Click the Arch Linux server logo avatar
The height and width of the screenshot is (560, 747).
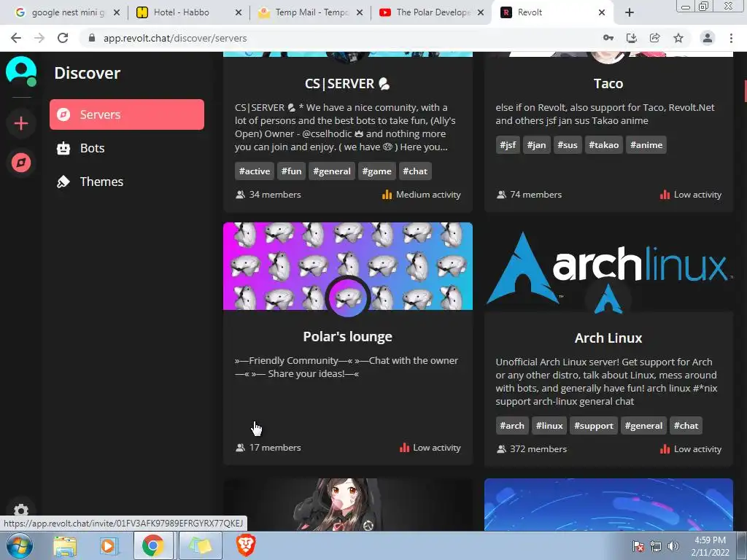608,299
